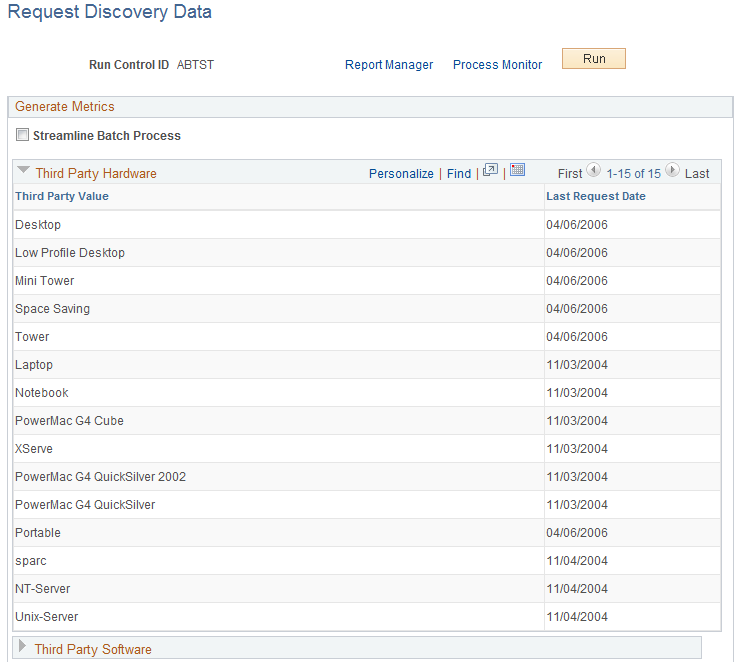
Task: Select the NT-Server row value
Action: click(x=43, y=589)
